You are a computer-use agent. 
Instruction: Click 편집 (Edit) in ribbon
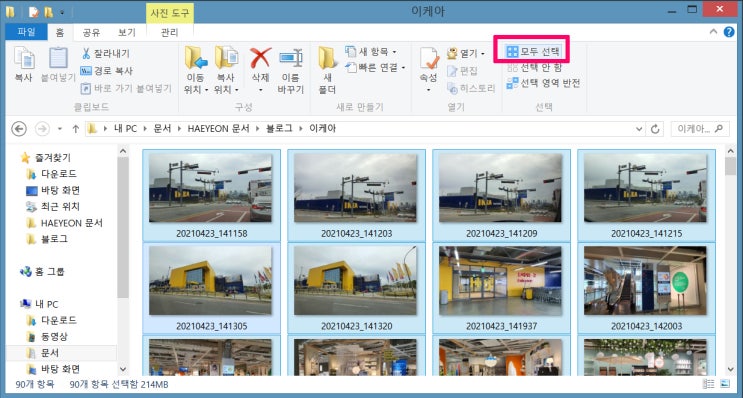pos(462,71)
